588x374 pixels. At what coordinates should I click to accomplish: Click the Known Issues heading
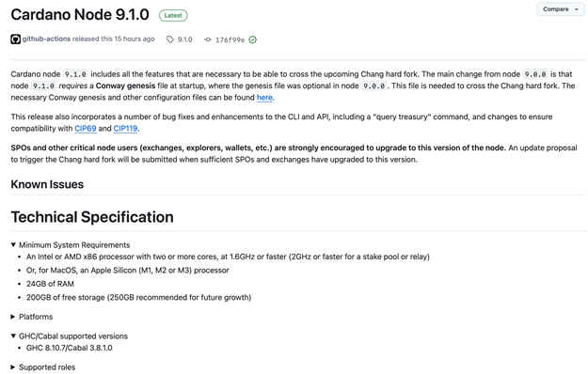[47, 184]
